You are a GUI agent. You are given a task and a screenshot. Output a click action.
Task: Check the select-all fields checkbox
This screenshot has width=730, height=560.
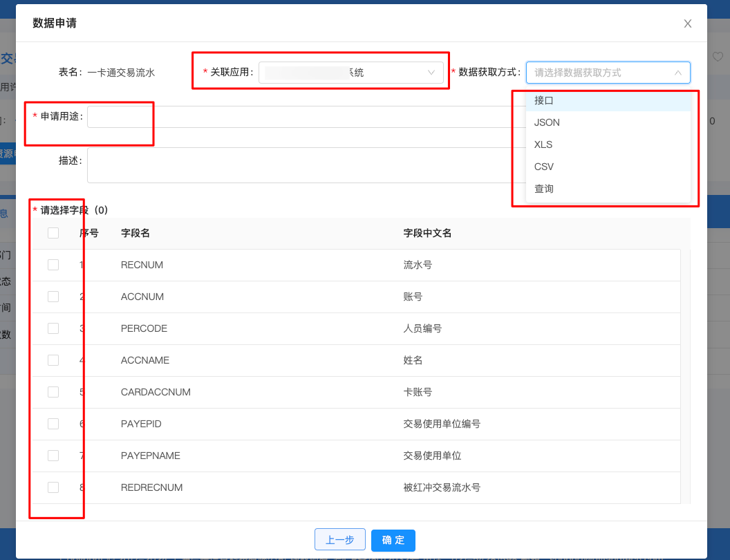(53, 232)
